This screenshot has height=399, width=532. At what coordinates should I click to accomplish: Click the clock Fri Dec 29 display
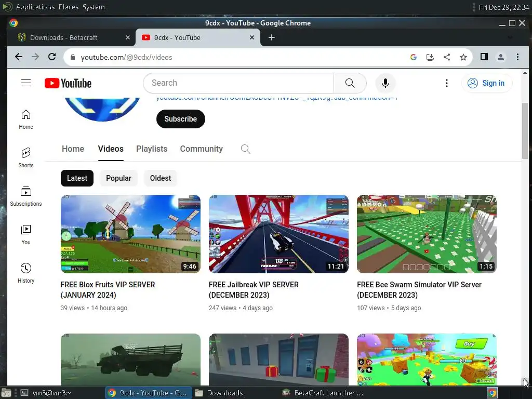tap(504, 7)
